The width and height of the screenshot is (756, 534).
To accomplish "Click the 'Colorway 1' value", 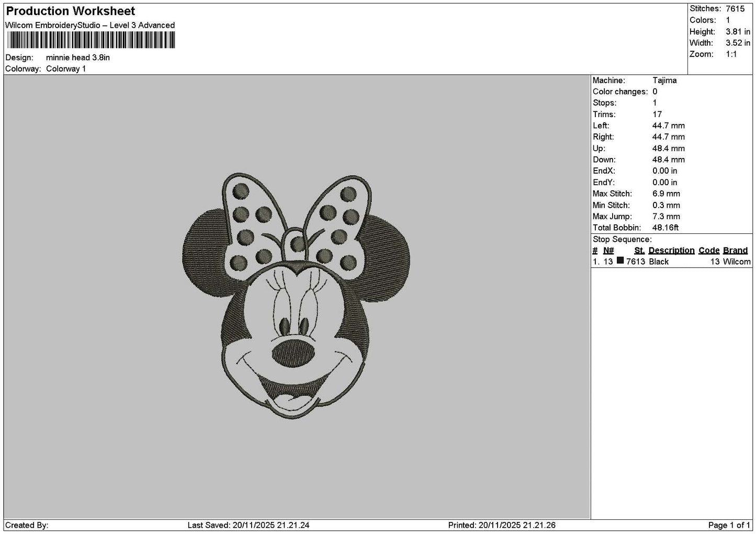I will coord(66,69).
